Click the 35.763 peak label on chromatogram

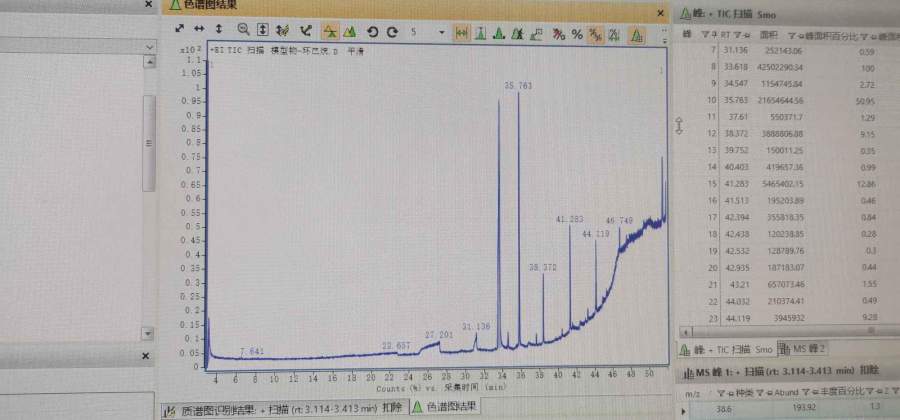(518, 85)
